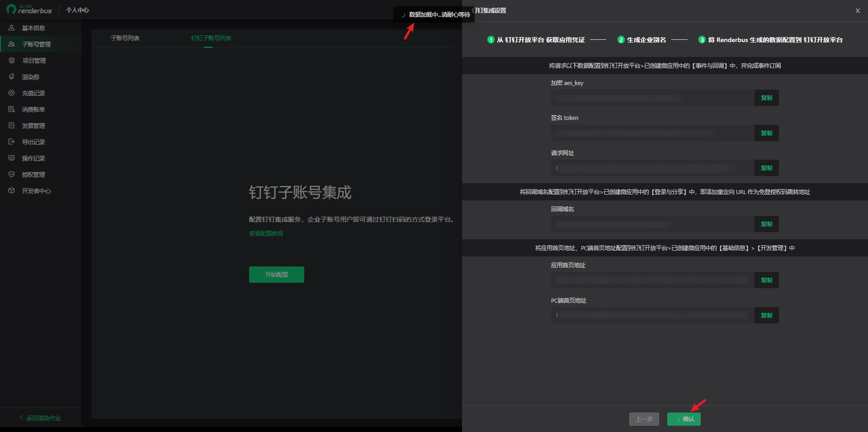
Task: Click the 请求网址 field
Action: coord(653,168)
